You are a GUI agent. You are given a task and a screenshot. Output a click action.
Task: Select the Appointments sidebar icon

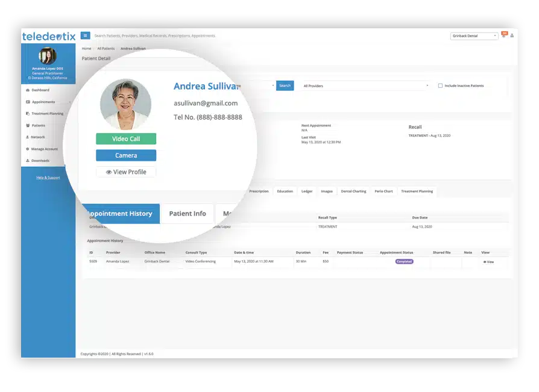28,101
